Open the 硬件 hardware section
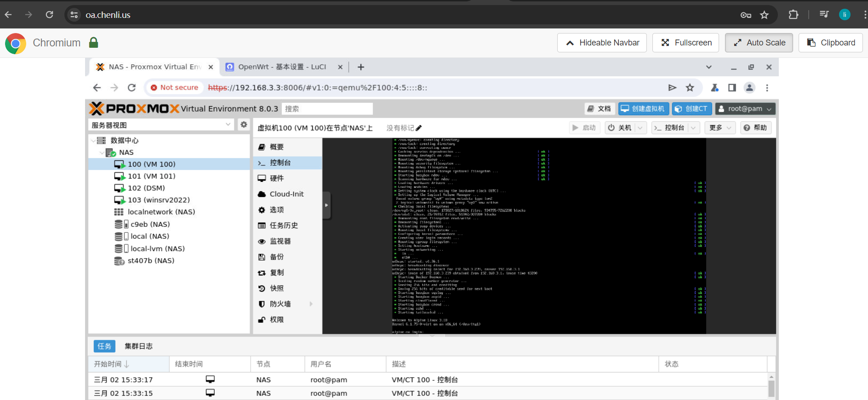This screenshot has width=868, height=400. coord(287,178)
